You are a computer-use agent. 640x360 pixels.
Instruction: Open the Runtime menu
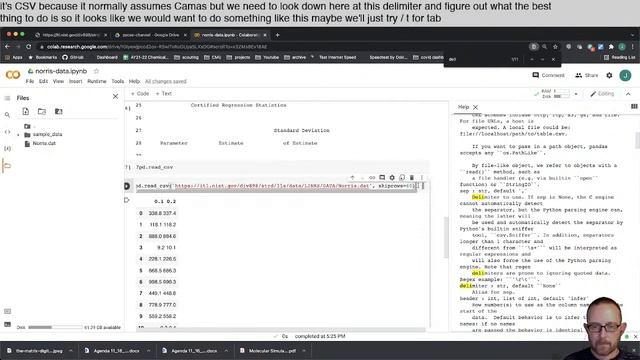pyautogui.click(x=97, y=82)
